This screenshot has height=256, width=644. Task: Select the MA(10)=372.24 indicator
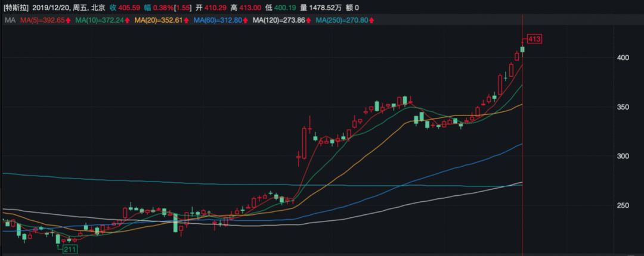[x=100, y=20]
